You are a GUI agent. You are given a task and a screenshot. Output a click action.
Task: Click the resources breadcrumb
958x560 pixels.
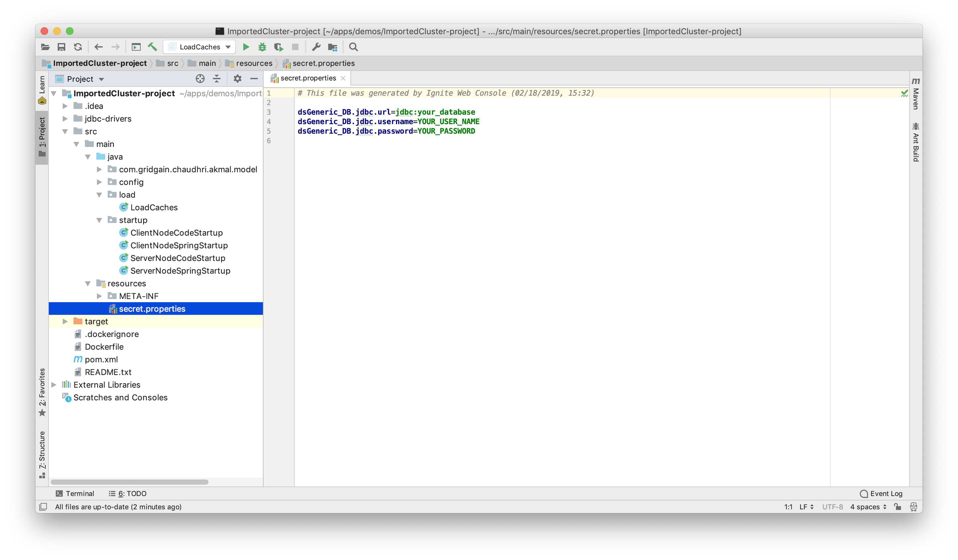coord(254,63)
